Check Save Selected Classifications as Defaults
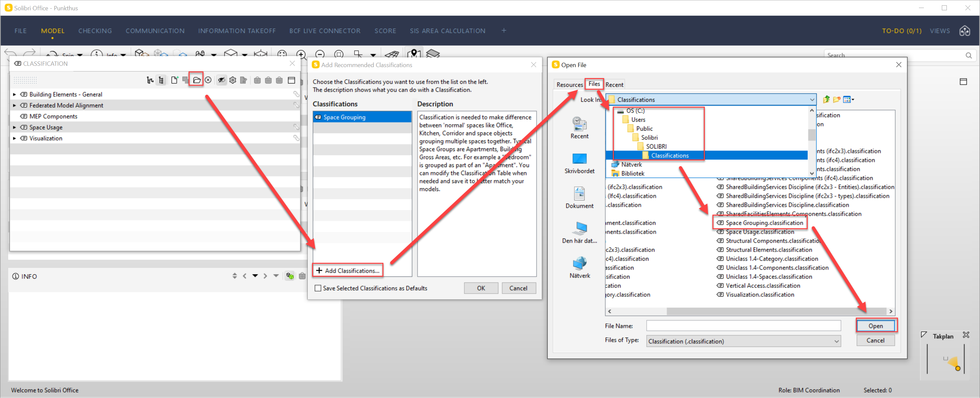Image resolution: width=980 pixels, height=398 pixels. [x=318, y=288]
